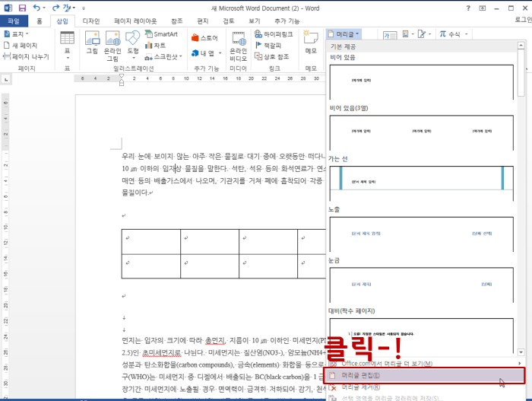The width and height of the screenshot is (532, 401).
Task: Open Customize Quick Access Toolbar dropdown
Action: (84, 8)
